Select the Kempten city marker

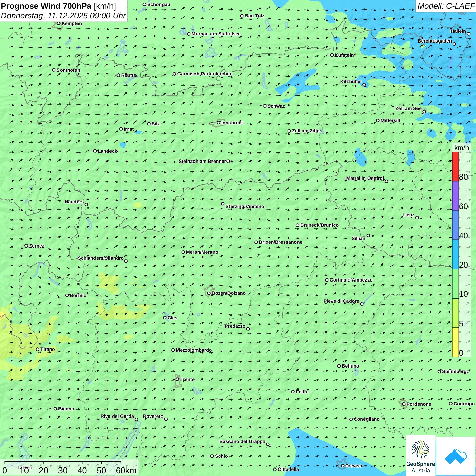(x=58, y=23)
